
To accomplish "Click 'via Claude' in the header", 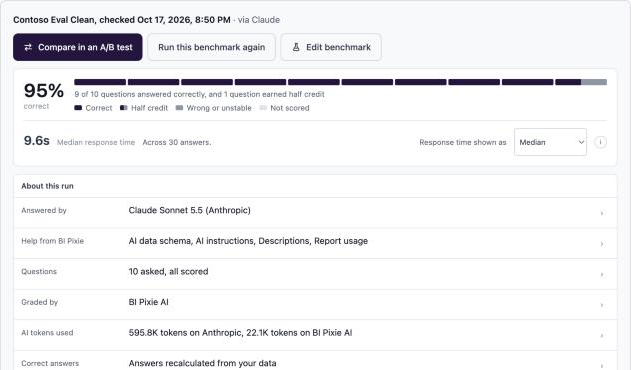I will point(259,20).
